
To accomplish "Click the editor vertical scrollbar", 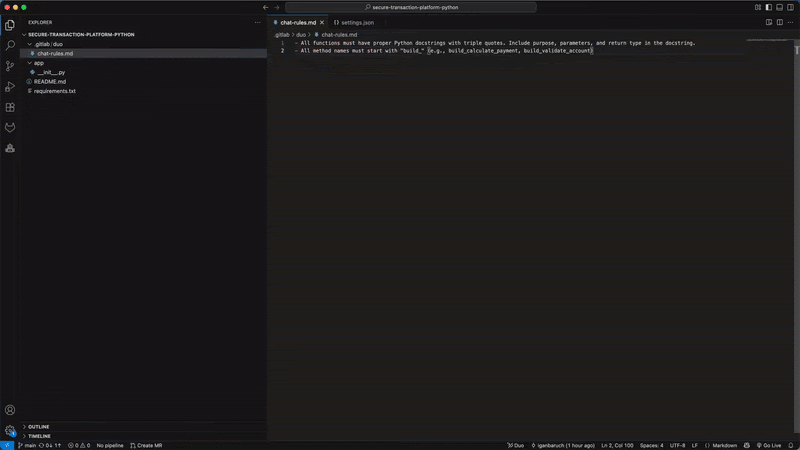I will click(x=797, y=240).
